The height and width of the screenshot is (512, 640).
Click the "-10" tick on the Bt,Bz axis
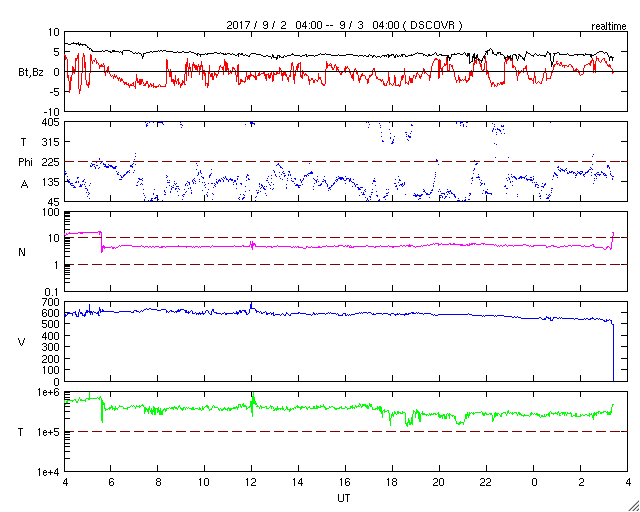pyautogui.click(x=52, y=112)
